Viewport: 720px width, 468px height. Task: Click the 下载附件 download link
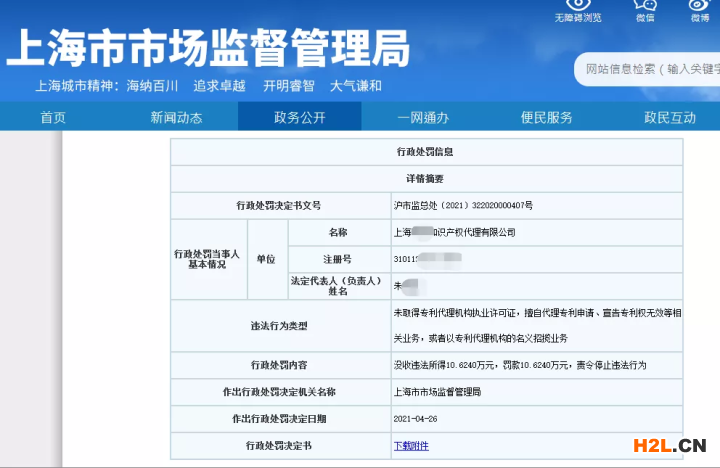point(411,446)
